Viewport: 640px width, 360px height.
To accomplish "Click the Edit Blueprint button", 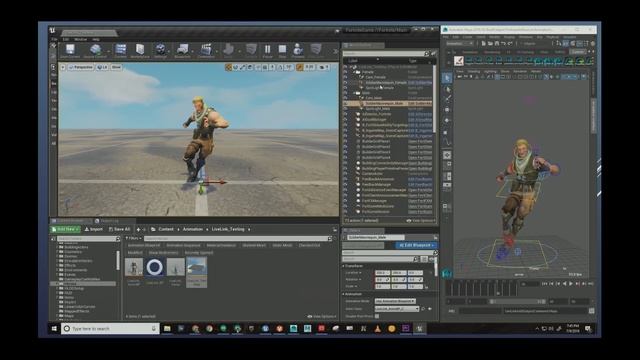I will [x=416, y=245].
